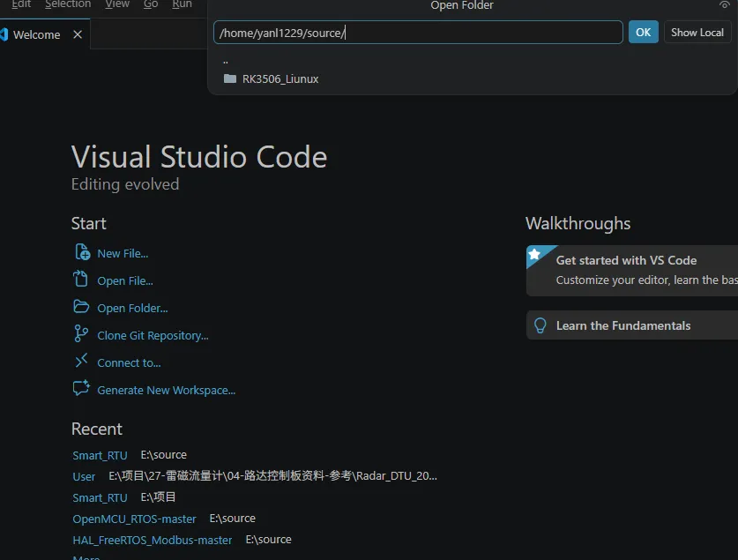Click the Radar_DTU path text beside User

[272, 475]
